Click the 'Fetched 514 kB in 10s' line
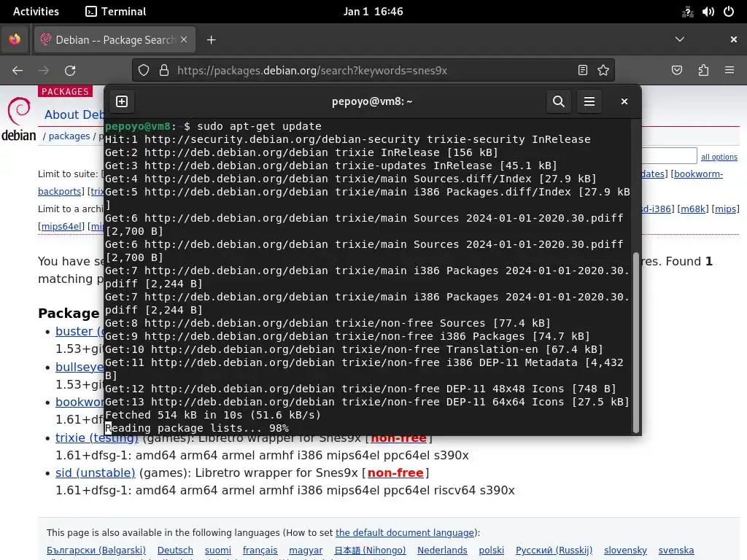This screenshot has width=747, height=560. [x=213, y=415]
